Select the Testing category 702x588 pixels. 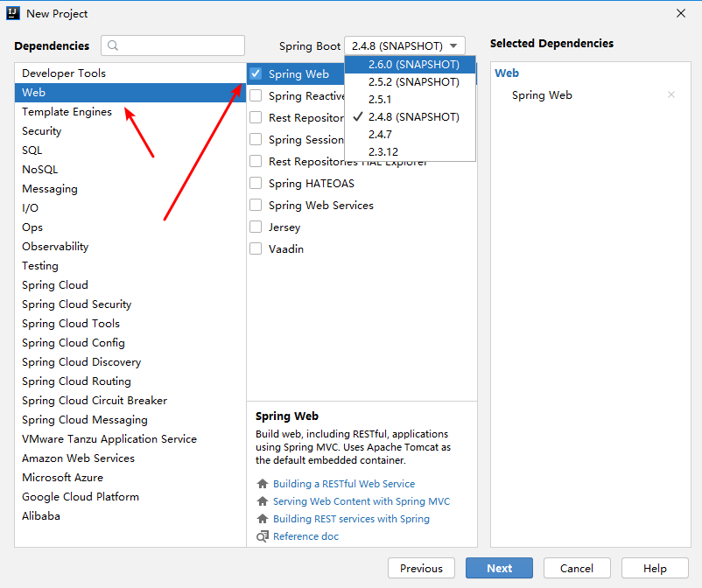pyautogui.click(x=130, y=265)
